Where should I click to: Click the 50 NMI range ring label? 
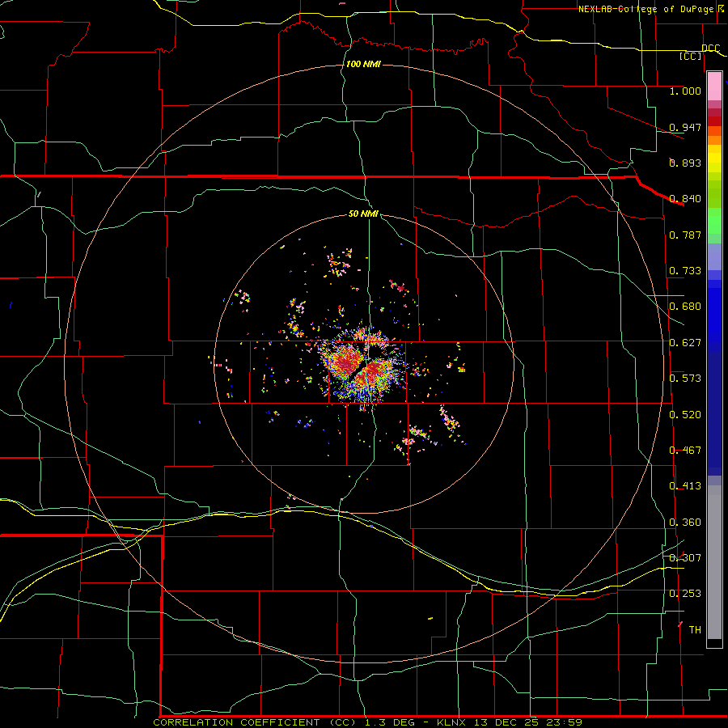pos(363,214)
